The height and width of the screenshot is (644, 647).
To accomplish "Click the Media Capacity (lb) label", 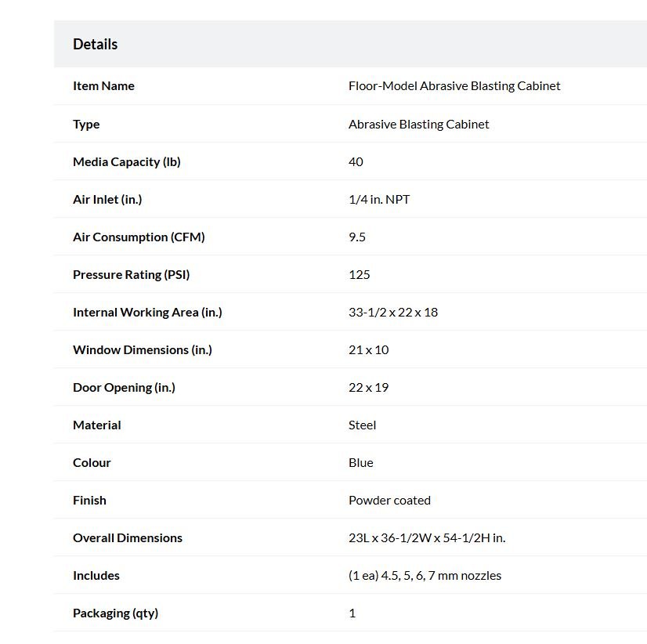I will pyautogui.click(x=127, y=162).
